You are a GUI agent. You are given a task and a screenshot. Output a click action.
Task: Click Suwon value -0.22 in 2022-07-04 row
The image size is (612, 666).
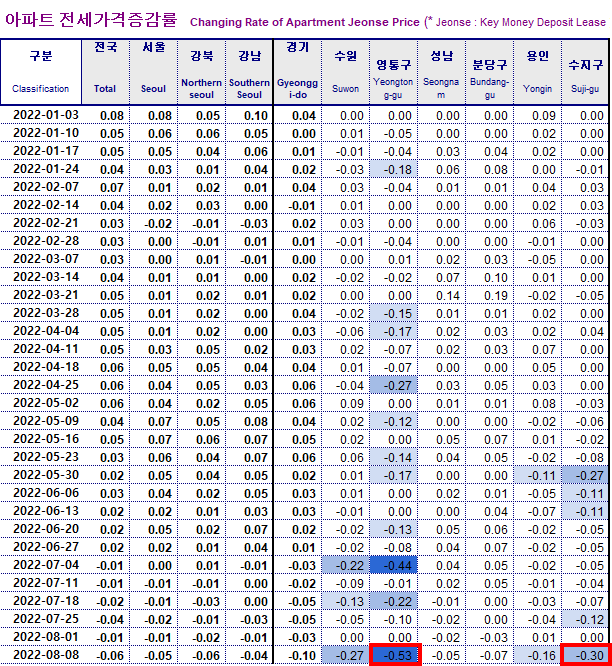coord(346,565)
